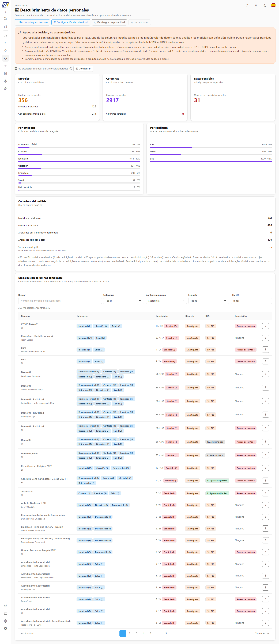The height and width of the screenshot is (644, 279).
Task: Open the settings gear at sidebar bottom
Action: pyautogui.click(x=6, y=621)
